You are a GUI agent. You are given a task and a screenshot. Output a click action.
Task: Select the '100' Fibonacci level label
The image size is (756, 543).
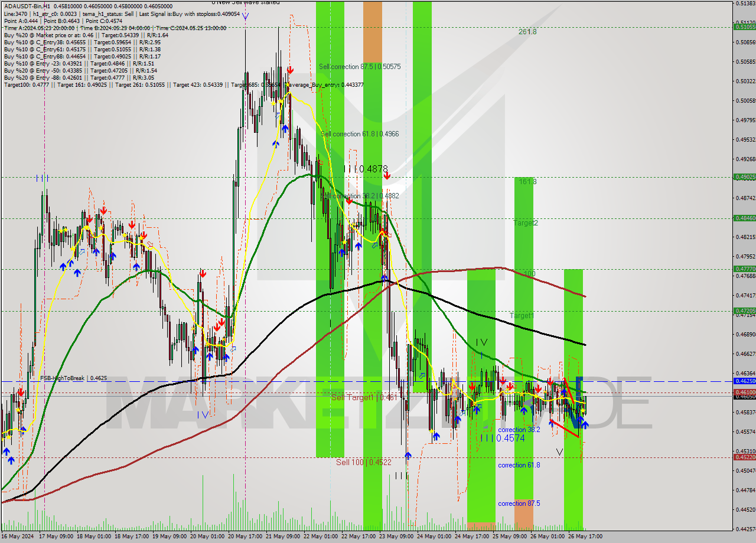529,274
